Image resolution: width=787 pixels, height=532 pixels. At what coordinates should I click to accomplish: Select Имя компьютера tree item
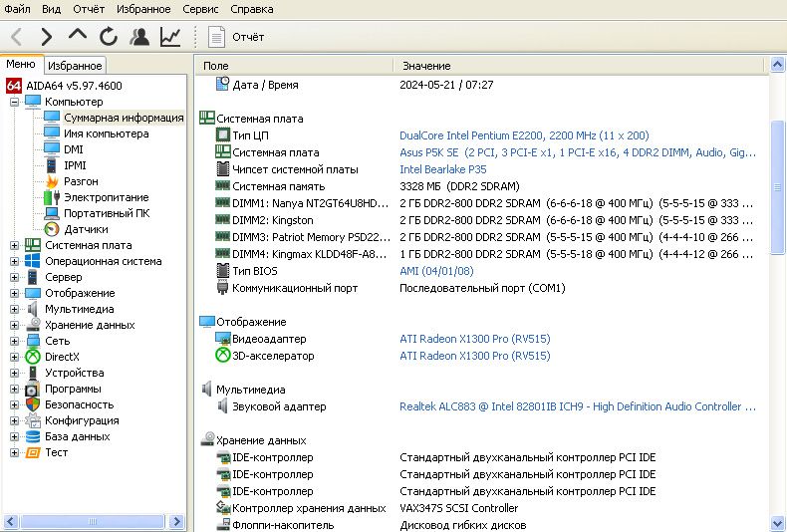coord(106,133)
